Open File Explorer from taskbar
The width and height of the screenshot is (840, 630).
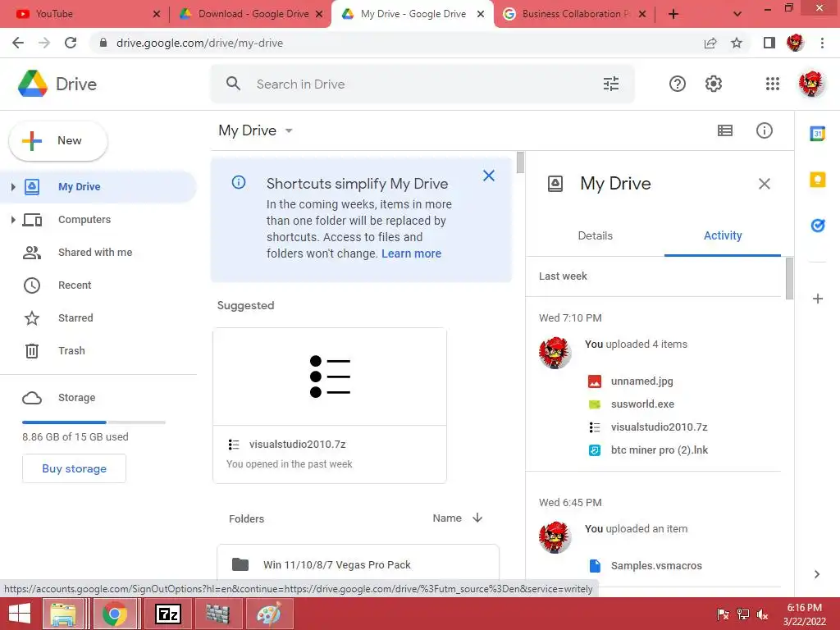click(x=63, y=614)
